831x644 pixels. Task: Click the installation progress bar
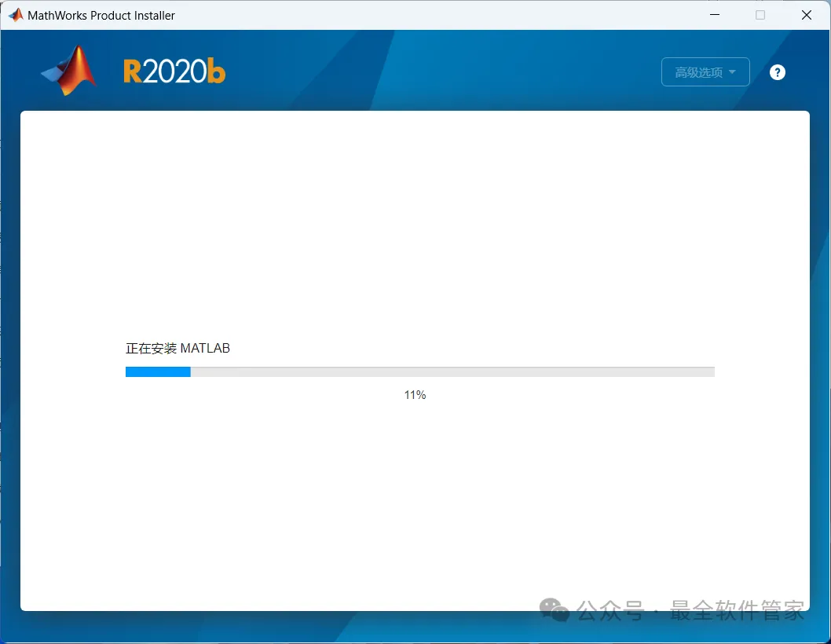(x=419, y=371)
